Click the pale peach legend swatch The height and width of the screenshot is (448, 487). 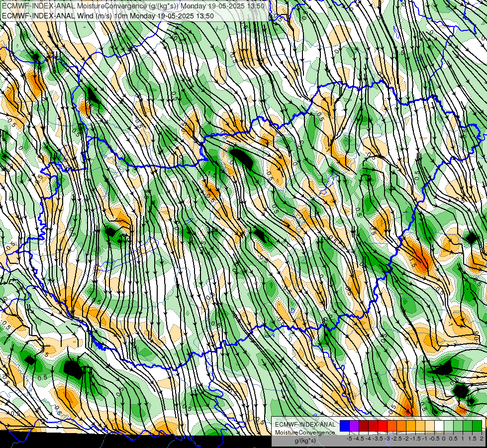click(430, 426)
